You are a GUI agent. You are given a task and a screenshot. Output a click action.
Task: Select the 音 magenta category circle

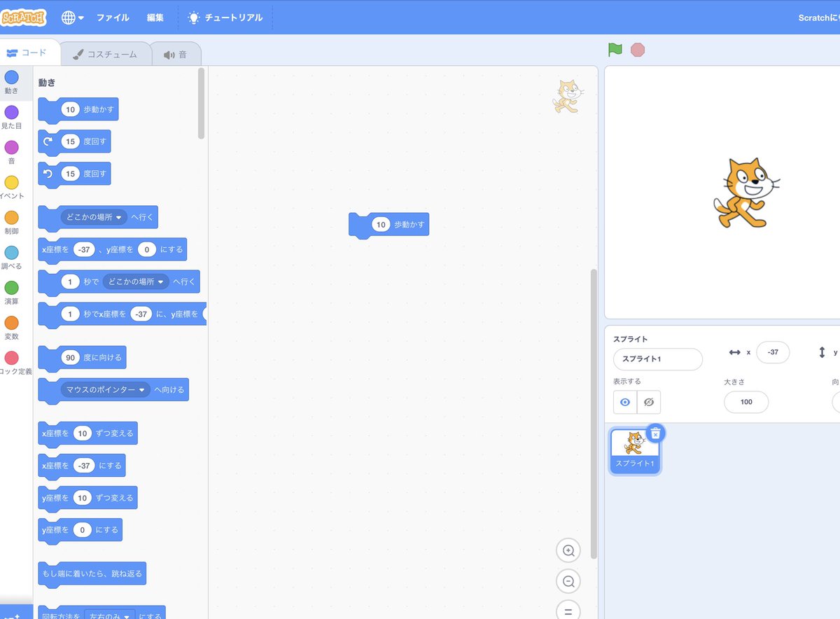coord(12,147)
